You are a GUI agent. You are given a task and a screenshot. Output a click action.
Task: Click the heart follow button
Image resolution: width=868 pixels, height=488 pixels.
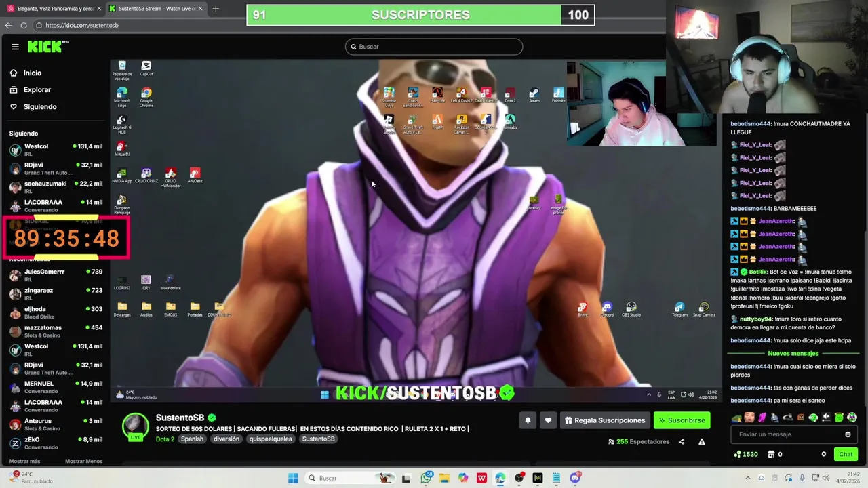point(548,420)
